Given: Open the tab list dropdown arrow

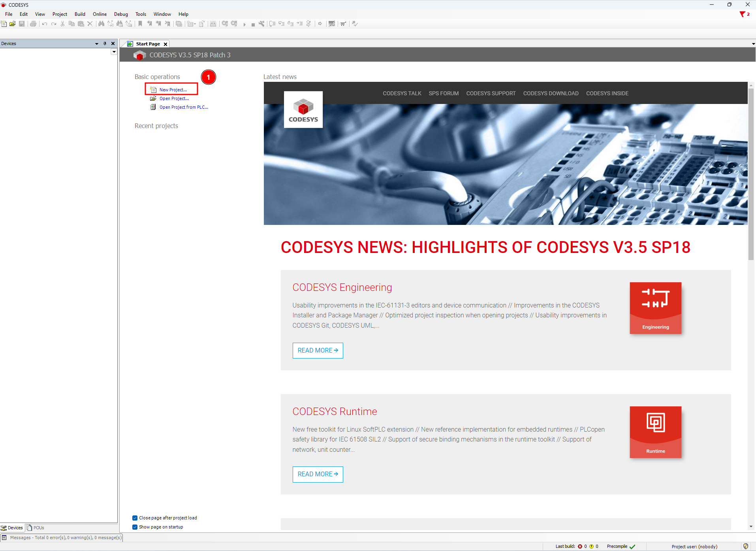Looking at the screenshot, I should pos(753,44).
